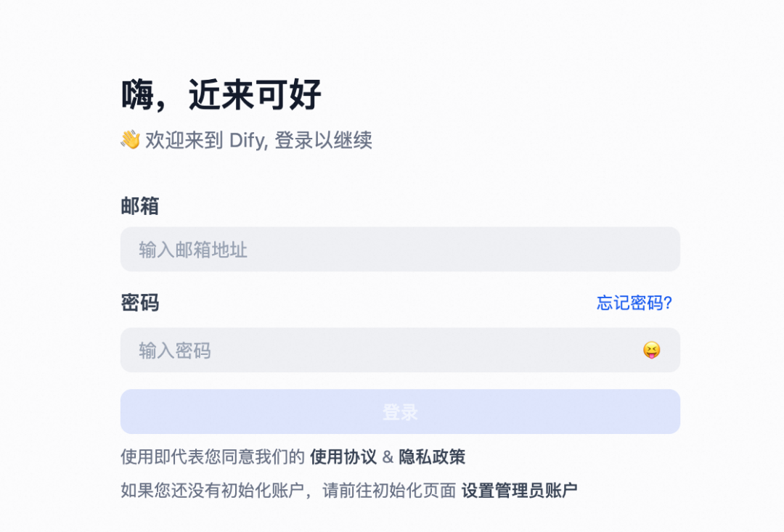
Task: Select the 密码 field label
Action: point(138,303)
